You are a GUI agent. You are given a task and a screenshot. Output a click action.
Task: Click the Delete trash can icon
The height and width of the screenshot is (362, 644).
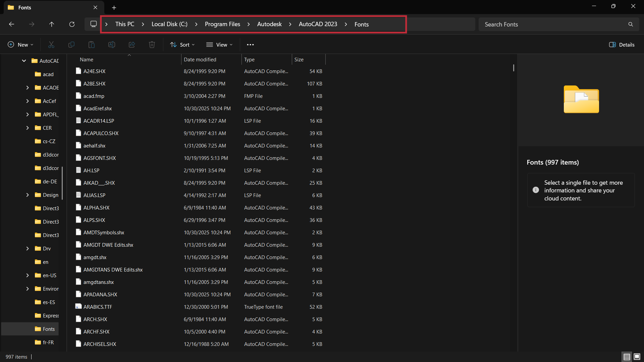tap(152, 45)
